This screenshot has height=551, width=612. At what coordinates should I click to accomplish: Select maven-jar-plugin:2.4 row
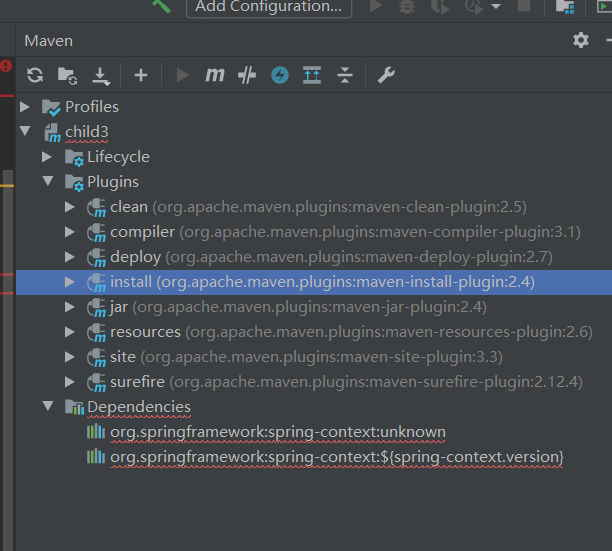pyautogui.click(x=314, y=307)
